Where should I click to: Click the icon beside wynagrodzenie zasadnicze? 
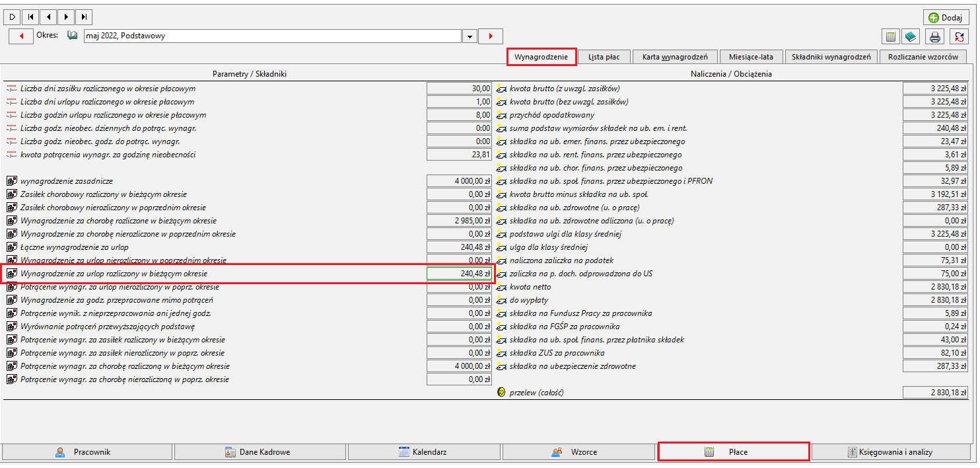11,180
